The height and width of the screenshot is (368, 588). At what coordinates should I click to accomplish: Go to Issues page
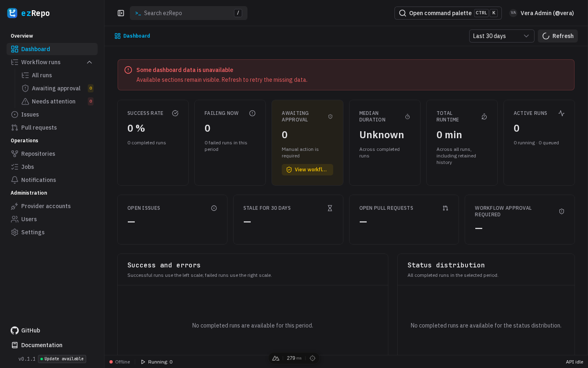(52, 114)
